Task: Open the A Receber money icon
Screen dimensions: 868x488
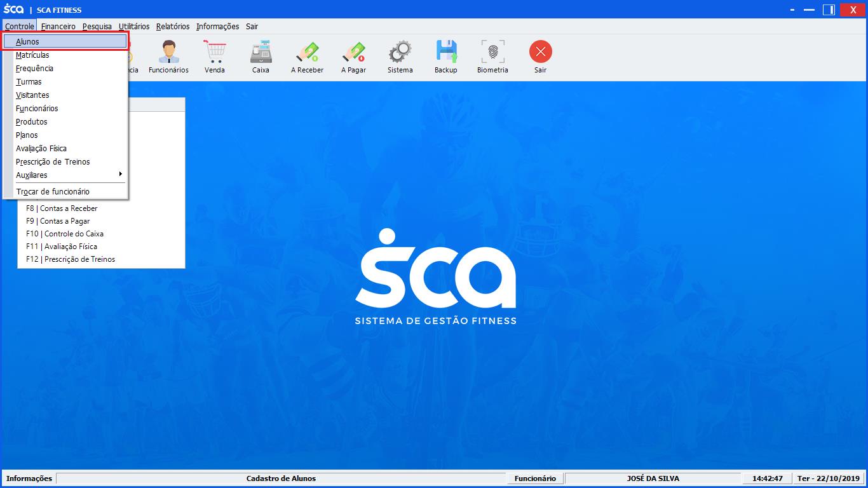Action: 307,57
